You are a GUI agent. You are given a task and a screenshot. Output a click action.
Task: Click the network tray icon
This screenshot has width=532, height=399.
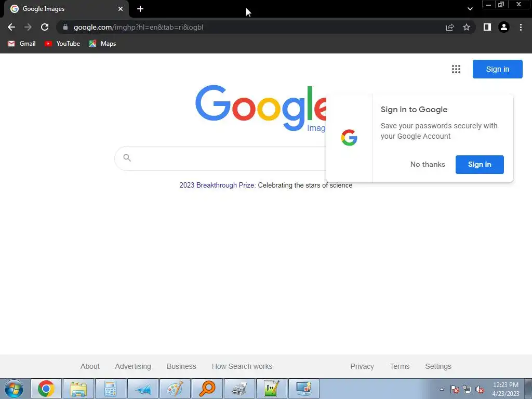pos(467,389)
